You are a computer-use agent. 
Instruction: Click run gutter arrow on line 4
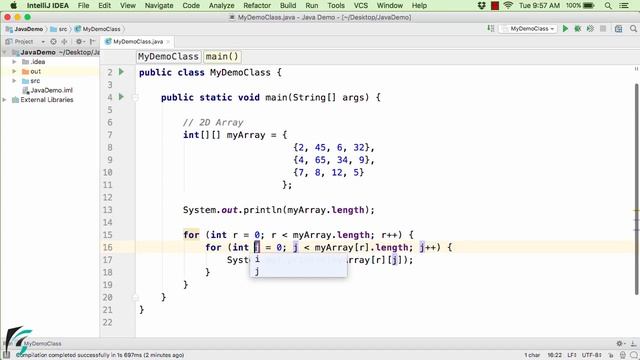pyautogui.click(x=121, y=97)
